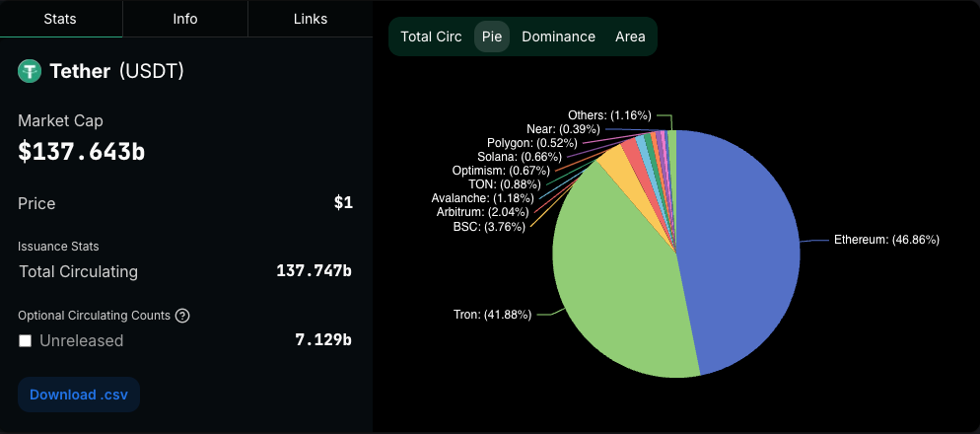This screenshot has width=980, height=434.
Task: Click the 'Total Circulating' label
Action: tap(78, 271)
